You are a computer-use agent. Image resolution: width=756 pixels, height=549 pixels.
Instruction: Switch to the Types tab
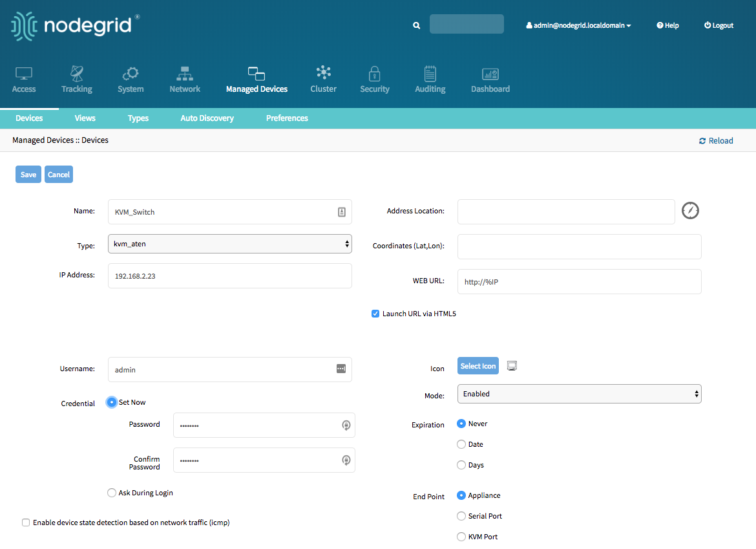[138, 118]
